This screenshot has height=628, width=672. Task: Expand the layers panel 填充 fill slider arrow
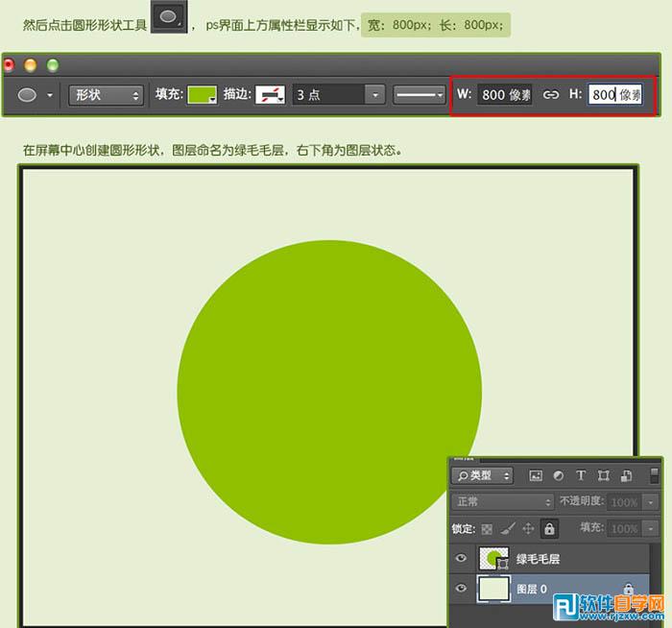651,528
